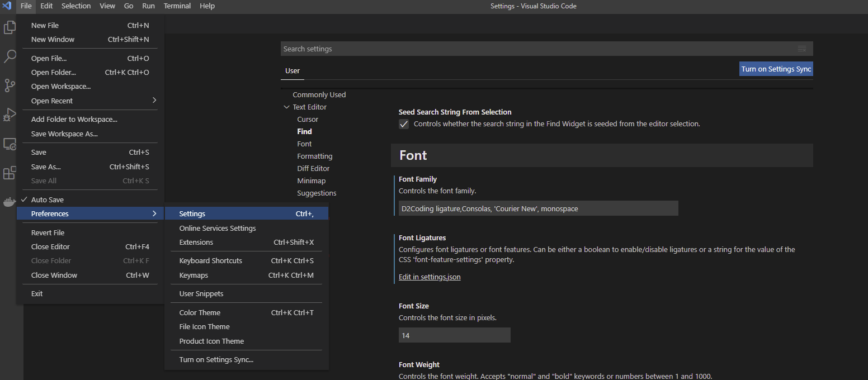Click Save in the File menu

click(x=91, y=152)
